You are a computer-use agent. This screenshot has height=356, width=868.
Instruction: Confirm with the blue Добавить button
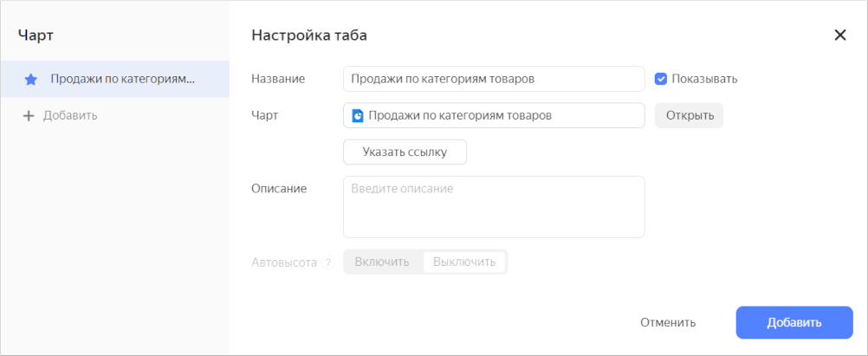794,322
